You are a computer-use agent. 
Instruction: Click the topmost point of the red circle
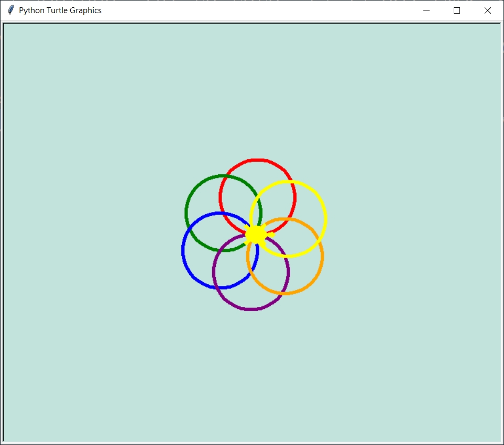pos(257,160)
